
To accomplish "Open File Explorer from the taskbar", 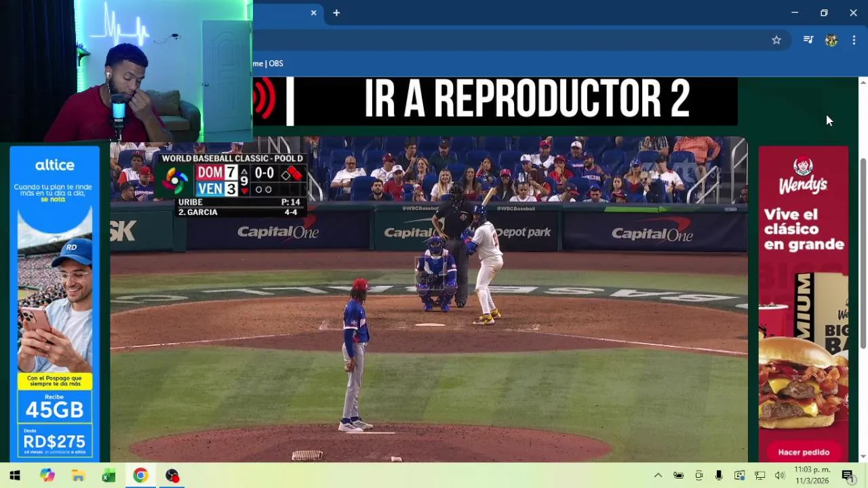I will pos(78,476).
